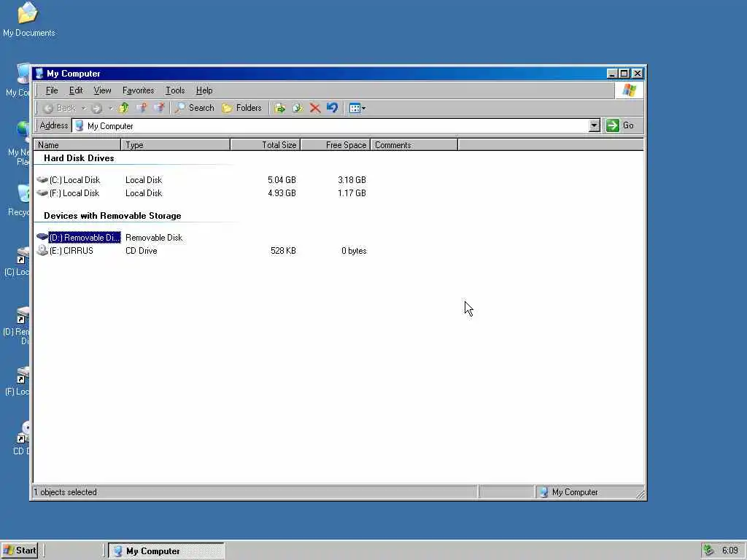Click the 4.93 GB total size value
This screenshot has height=560, width=747.
tap(282, 192)
